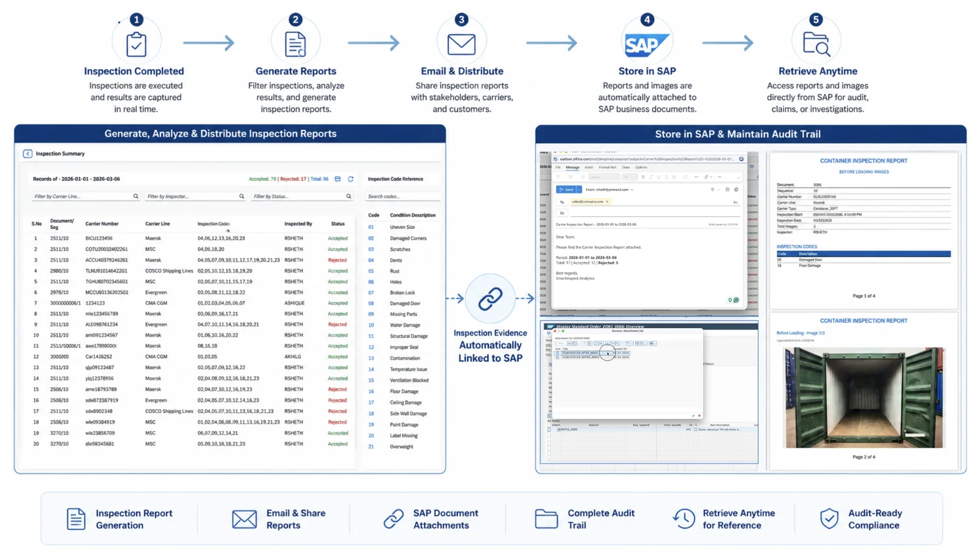Click the SAP Document Attachments link icon
The height and width of the screenshot is (559, 980).
(x=393, y=519)
